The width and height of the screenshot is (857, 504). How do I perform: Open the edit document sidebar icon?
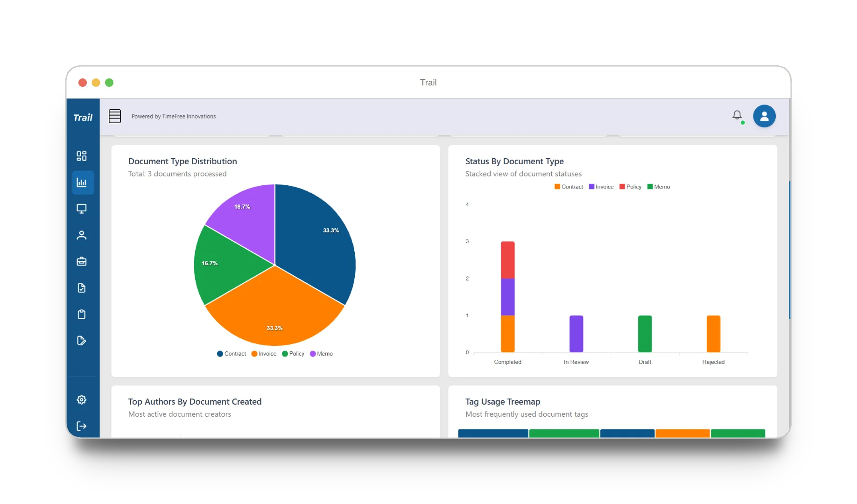click(82, 341)
